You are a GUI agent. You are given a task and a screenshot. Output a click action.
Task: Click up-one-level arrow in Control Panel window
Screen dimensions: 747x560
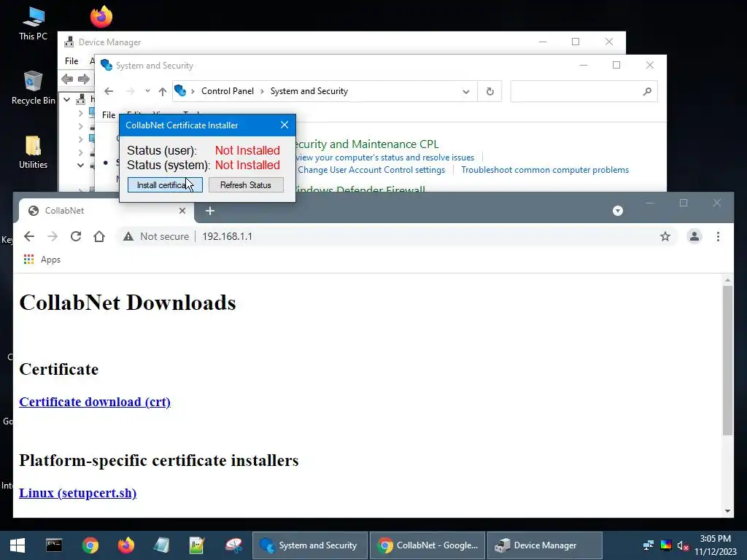tap(163, 91)
